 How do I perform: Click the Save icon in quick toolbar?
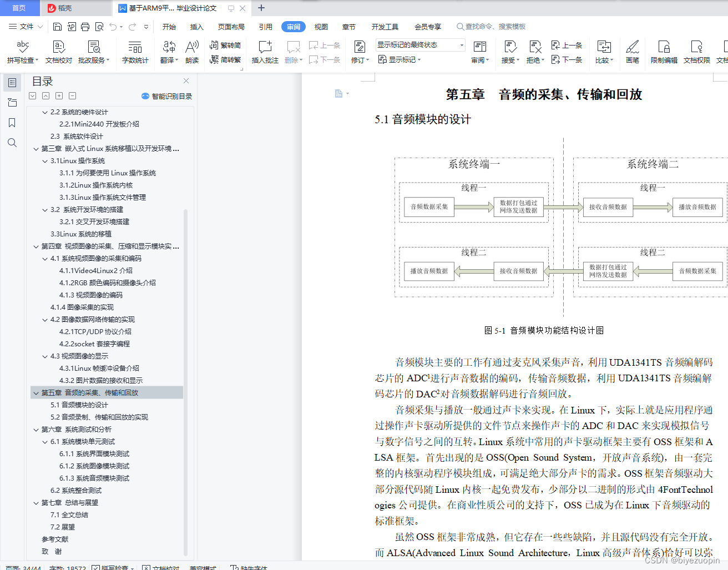(57, 27)
